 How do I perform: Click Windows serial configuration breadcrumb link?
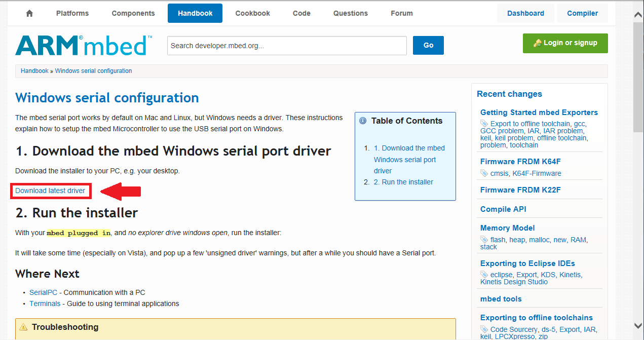tap(93, 71)
